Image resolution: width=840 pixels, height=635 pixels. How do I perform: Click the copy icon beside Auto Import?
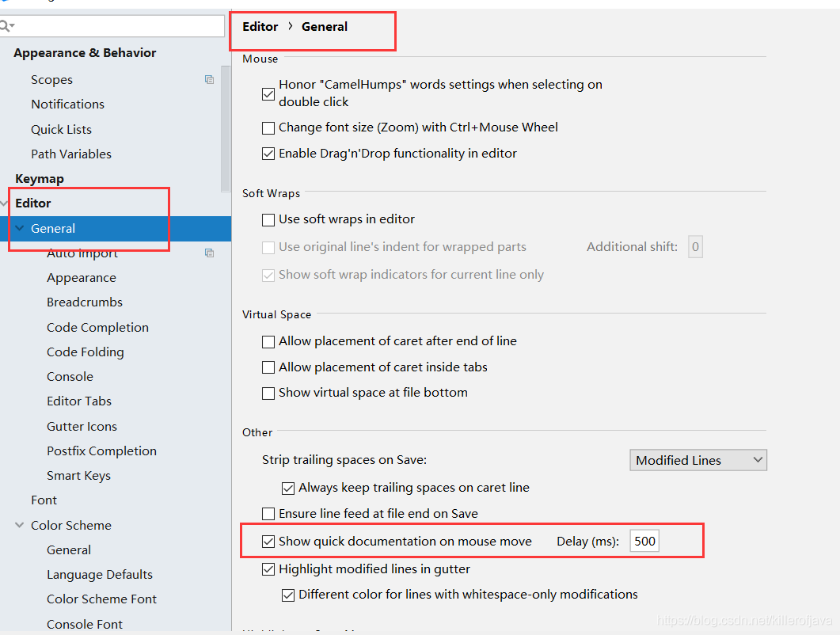pyautogui.click(x=209, y=253)
